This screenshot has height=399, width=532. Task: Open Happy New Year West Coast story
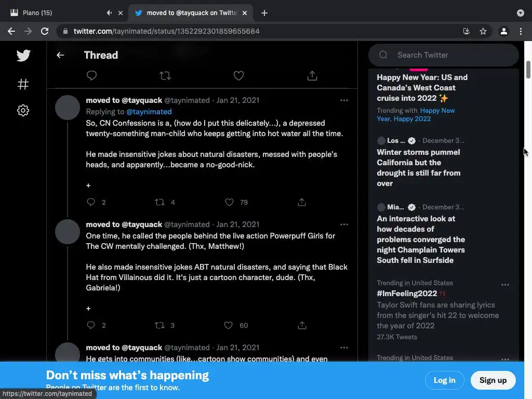pyautogui.click(x=422, y=88)
